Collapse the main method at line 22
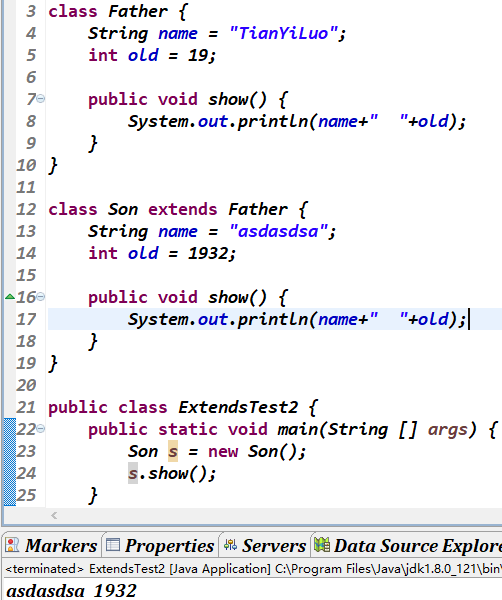This screenshot has height=600, width=502. tap(41, 429)
